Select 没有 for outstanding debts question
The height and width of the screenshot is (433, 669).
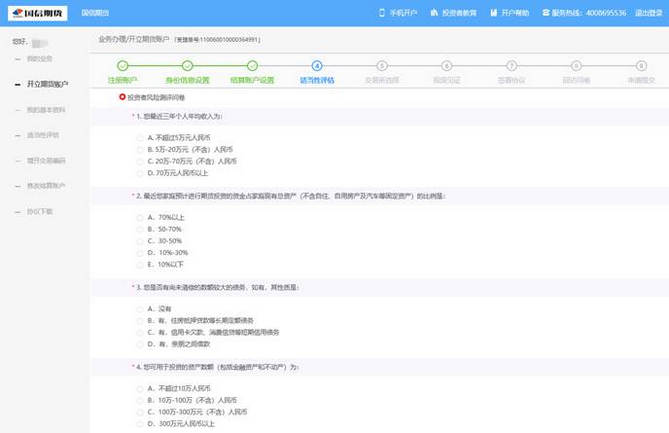pyautogui.click(x=139, y=309)
